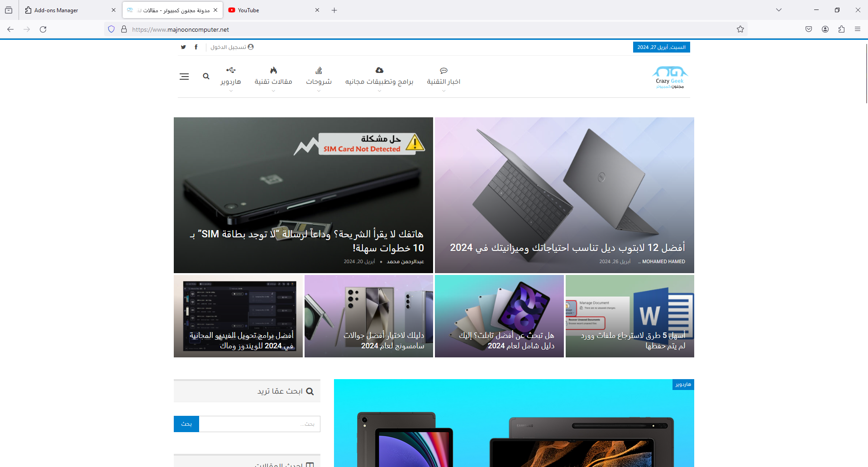The image size is (868, 467).
Task: Click the cloud icon above برامج وتطبيقات مجانيه
Action: (x=379, y=70)
